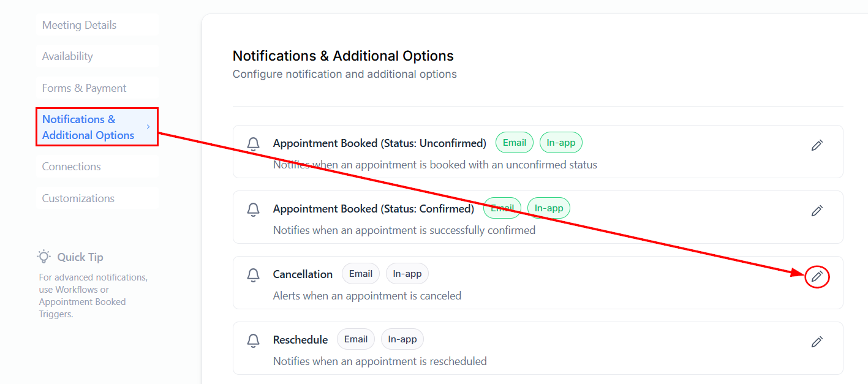This screenshot has height=384, width=868.
Task: Click the Confirmed appointment bell icon
Action: coord(253,209)
